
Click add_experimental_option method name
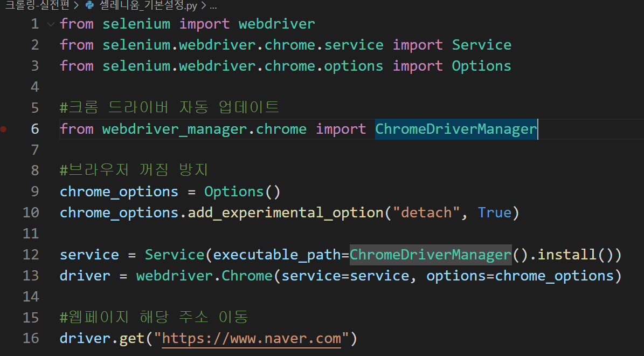point(286,213)
